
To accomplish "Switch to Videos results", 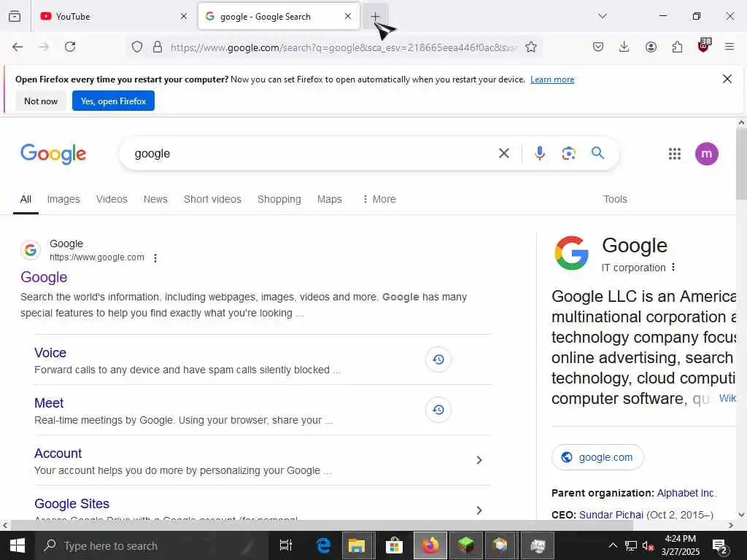I will coord(112,199).
